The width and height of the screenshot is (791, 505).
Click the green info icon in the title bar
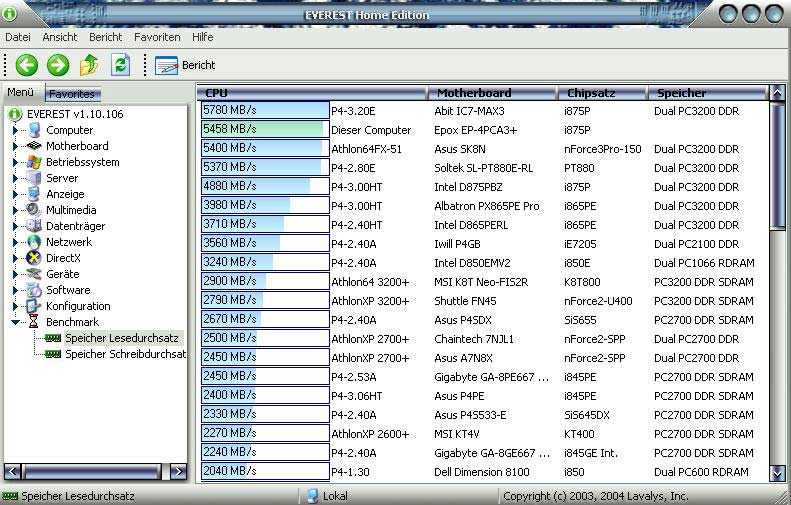[10, 14]
